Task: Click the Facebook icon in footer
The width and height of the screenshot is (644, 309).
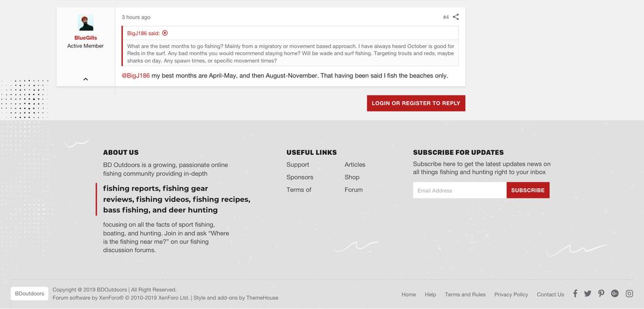Action: point(575,294)
